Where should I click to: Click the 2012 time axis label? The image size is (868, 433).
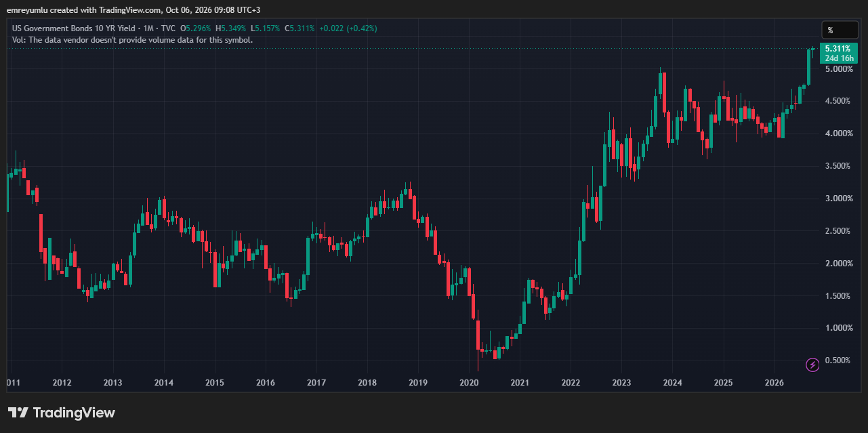point(62,383)
